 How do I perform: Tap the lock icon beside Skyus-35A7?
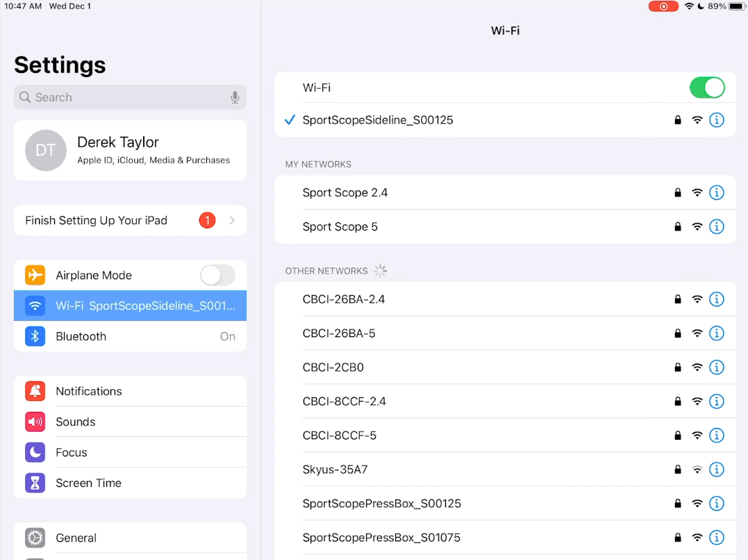coord(677,469)
